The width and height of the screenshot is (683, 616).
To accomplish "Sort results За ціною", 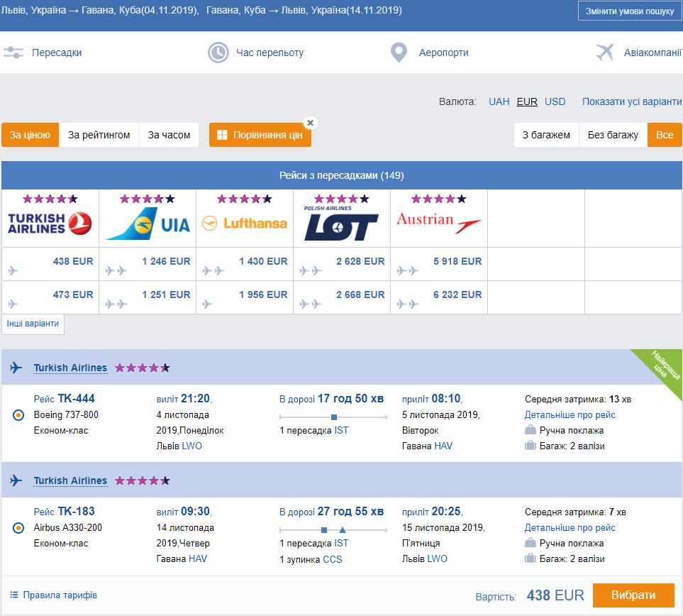I will coord(30,135).
